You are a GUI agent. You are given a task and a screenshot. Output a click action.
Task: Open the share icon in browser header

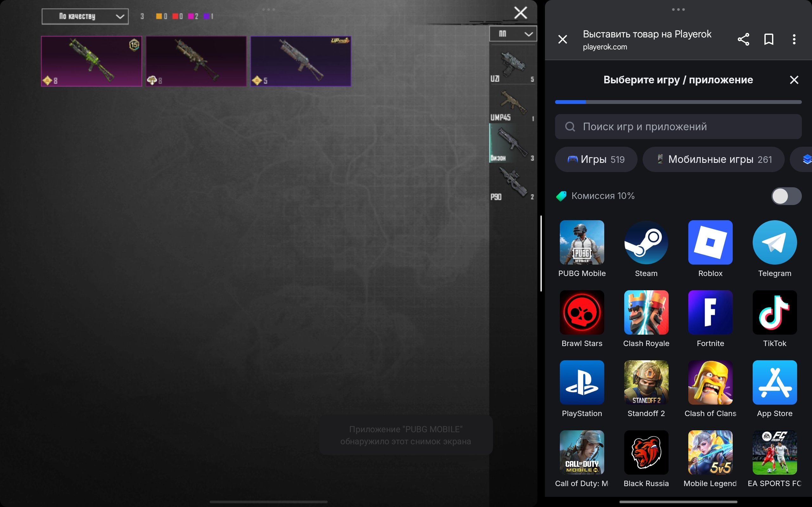pyautogui.click(x=743, y=39)
